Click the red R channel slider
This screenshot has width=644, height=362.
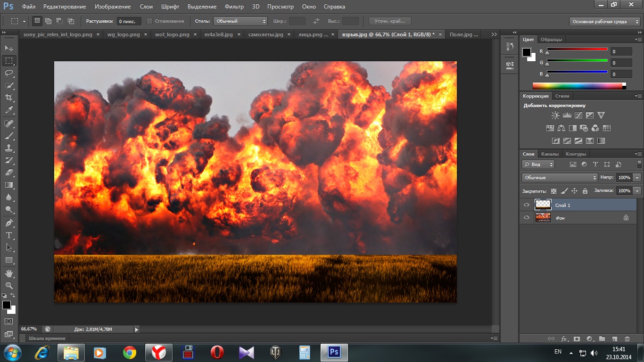577,50
